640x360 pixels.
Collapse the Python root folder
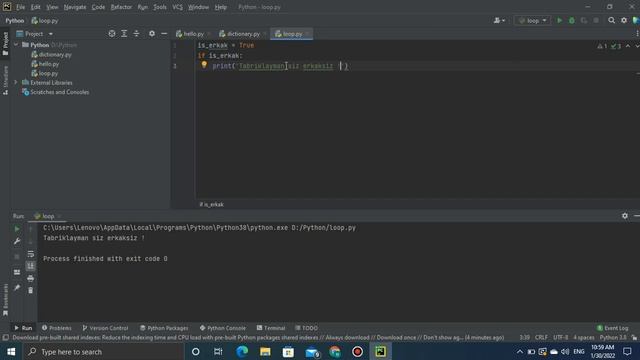pyautogui.click(x=16, y=45)
